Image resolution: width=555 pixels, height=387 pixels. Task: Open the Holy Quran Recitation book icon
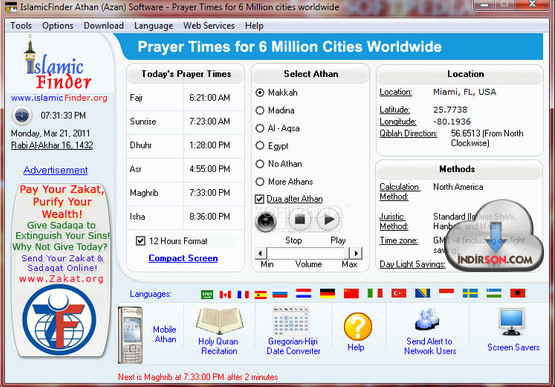click(219, 321)
